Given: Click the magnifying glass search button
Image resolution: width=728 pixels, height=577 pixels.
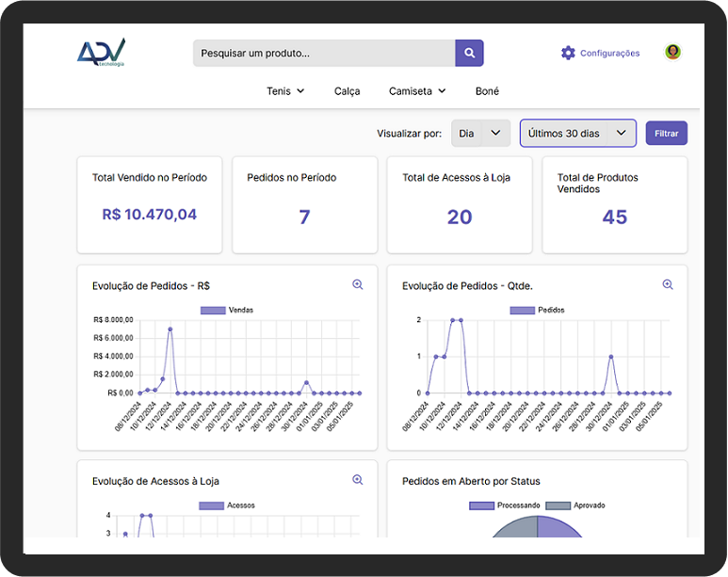Looking at the screenshot, I should coord(469,53).
